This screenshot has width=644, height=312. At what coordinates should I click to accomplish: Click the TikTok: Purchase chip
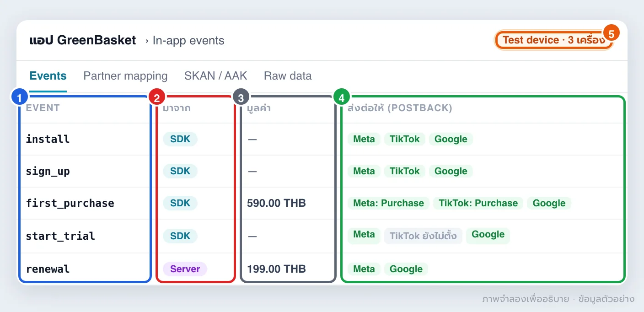478,203
